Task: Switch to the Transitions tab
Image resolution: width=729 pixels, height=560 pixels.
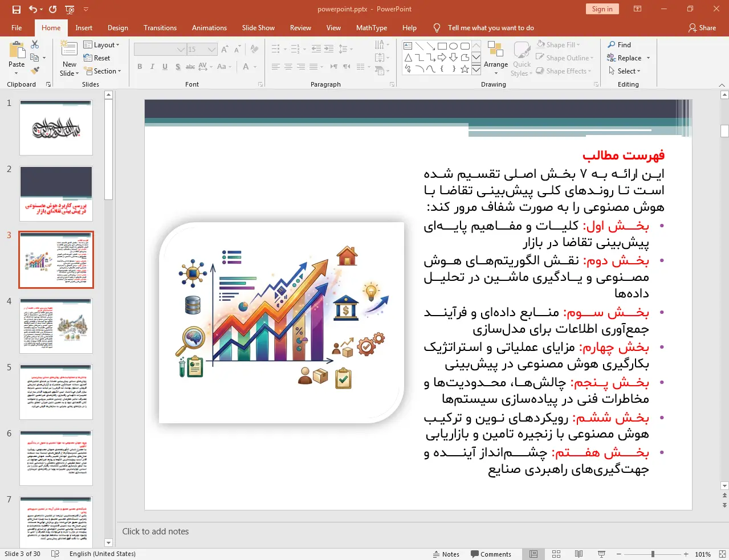Action: click(160, 28)
